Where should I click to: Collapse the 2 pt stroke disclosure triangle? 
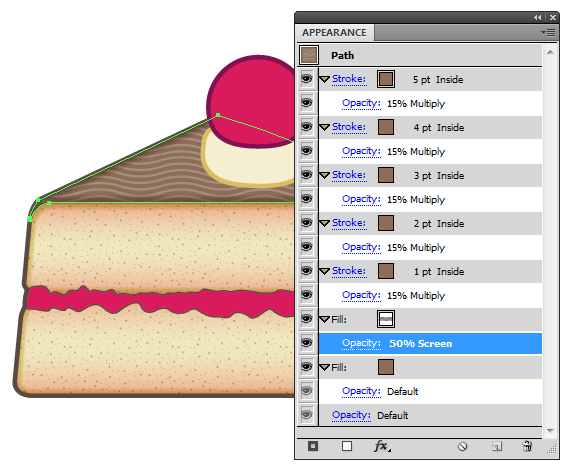click(x=325, y=223)
